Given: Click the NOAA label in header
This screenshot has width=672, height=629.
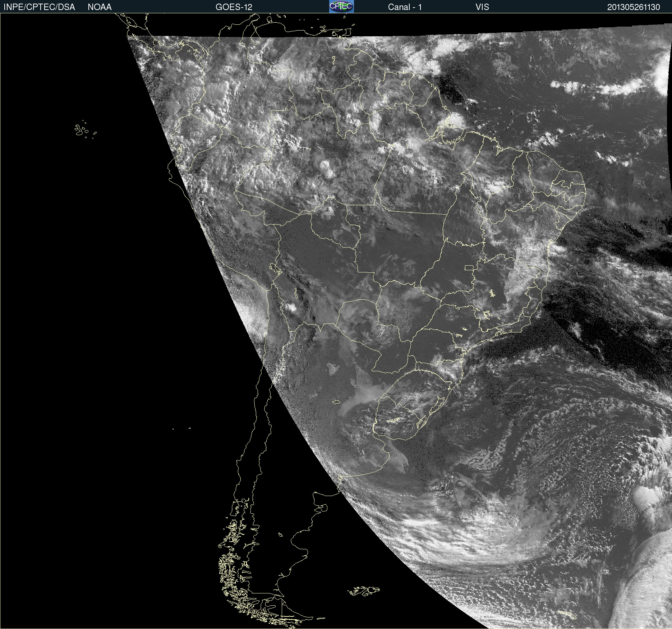Looking at the screenshot, I should [x=100, y=7].
